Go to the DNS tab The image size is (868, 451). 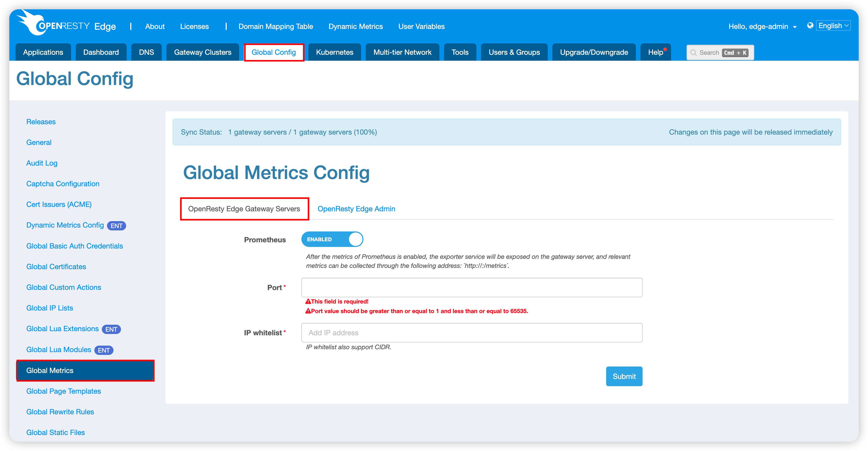pyautogui.click(x=146, y=52)
